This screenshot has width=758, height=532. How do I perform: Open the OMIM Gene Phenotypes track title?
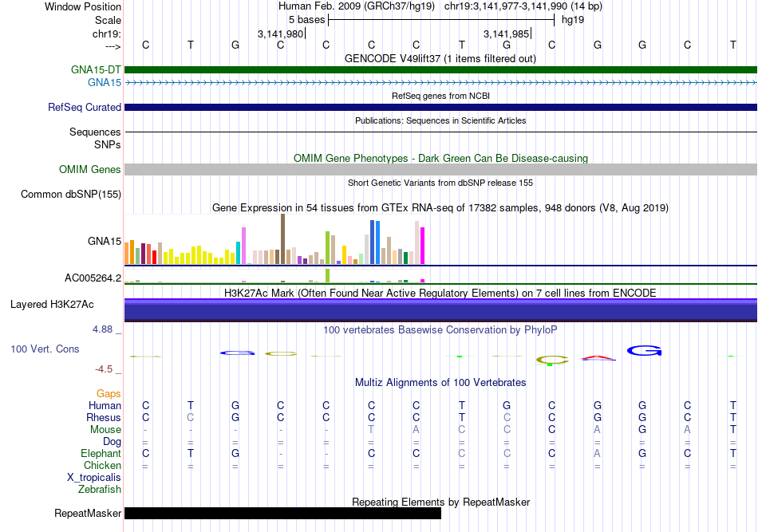[440, 159]
